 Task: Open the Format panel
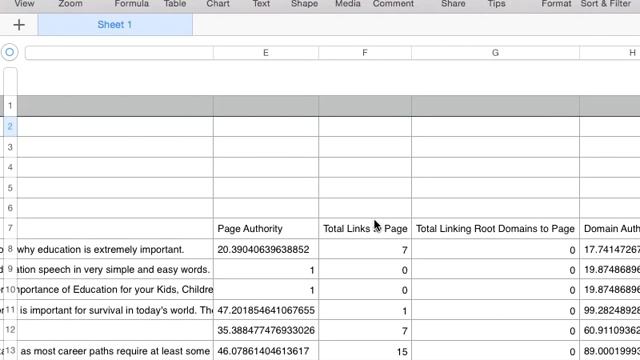[x=556, y=4]
